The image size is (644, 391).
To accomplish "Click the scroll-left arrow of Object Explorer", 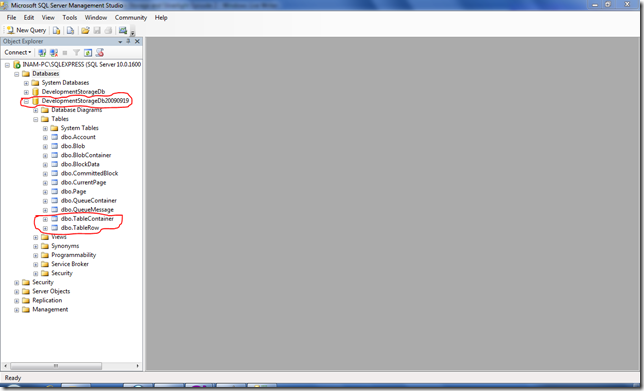I will point(5,366).
